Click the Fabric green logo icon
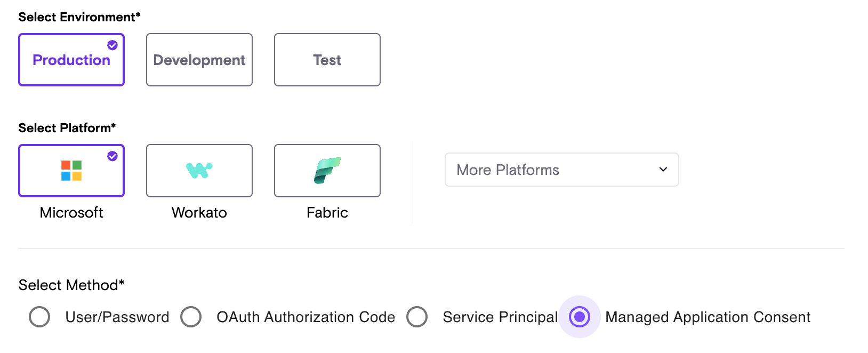 tap(327, 170)
